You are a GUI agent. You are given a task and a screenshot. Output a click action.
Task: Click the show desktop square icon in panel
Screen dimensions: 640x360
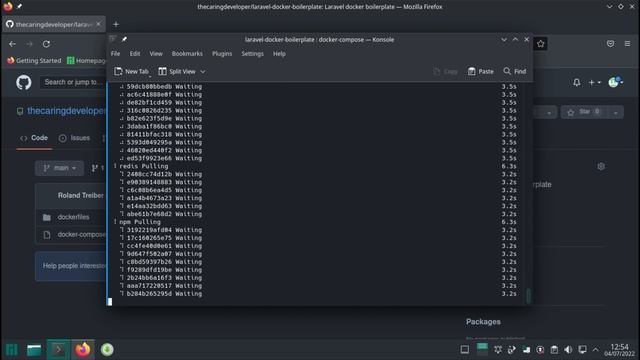tap(464, 350)
